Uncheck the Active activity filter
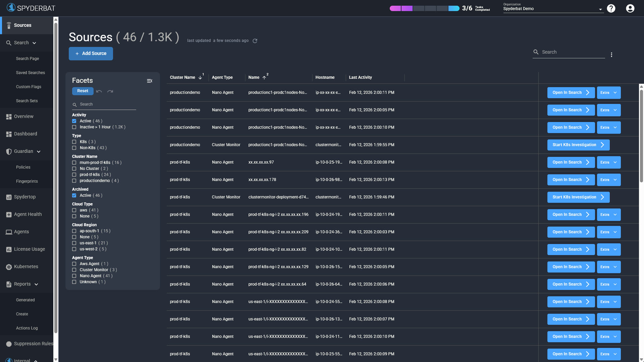The image size is (644, 362). 74,121
